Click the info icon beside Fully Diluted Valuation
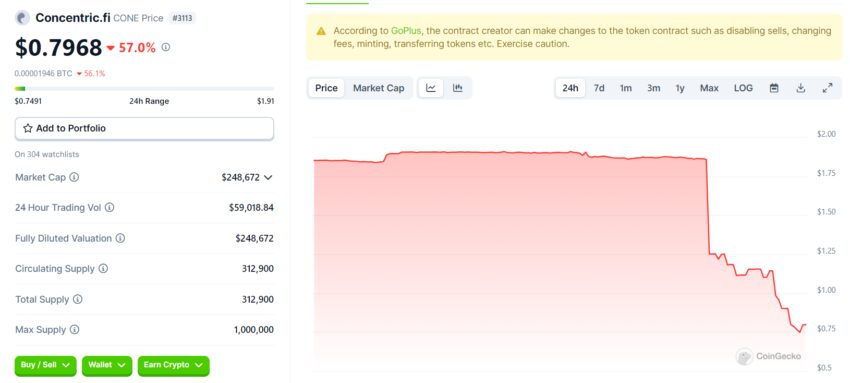 coord(120,238)
